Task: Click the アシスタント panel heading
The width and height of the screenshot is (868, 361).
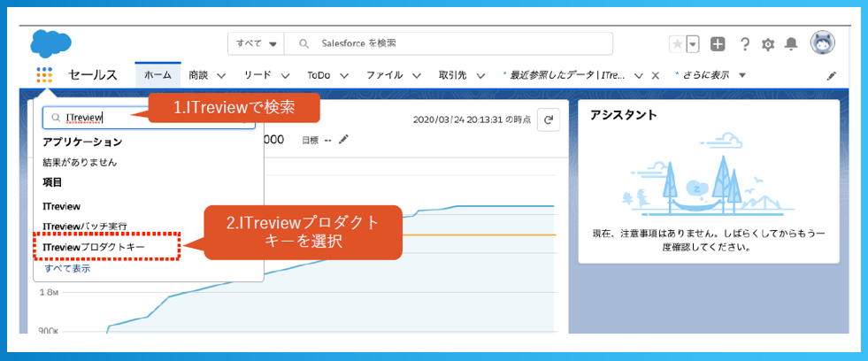Action: point(623,115)
